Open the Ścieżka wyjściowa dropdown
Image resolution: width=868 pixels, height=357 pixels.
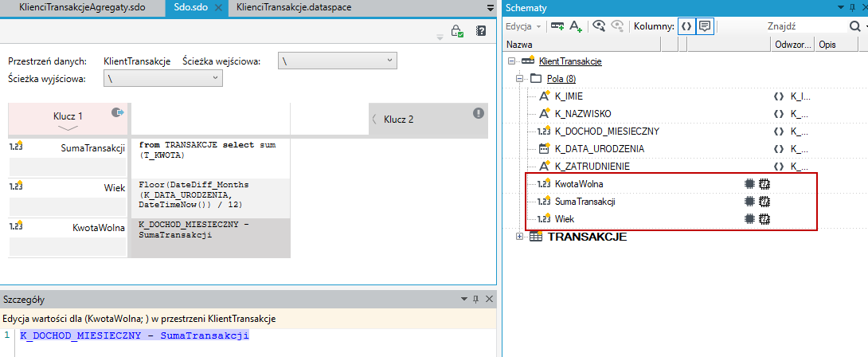click(x=163, y=79)
